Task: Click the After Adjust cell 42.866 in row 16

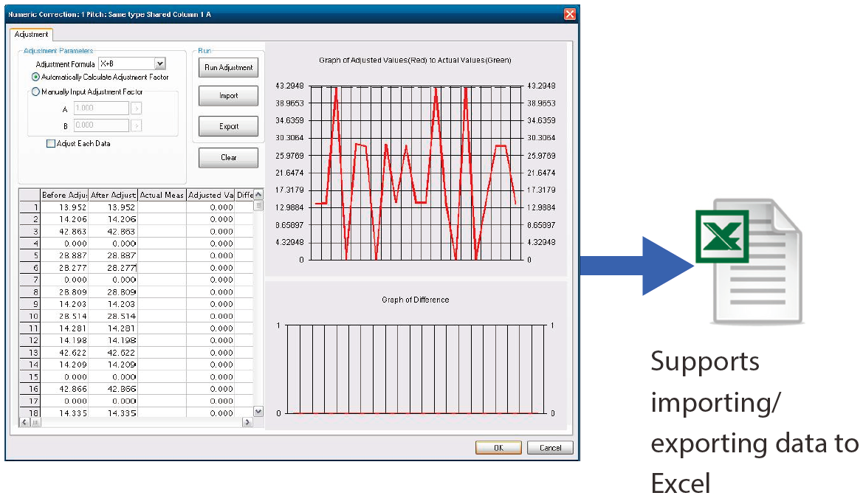Action: pos(113,389)
